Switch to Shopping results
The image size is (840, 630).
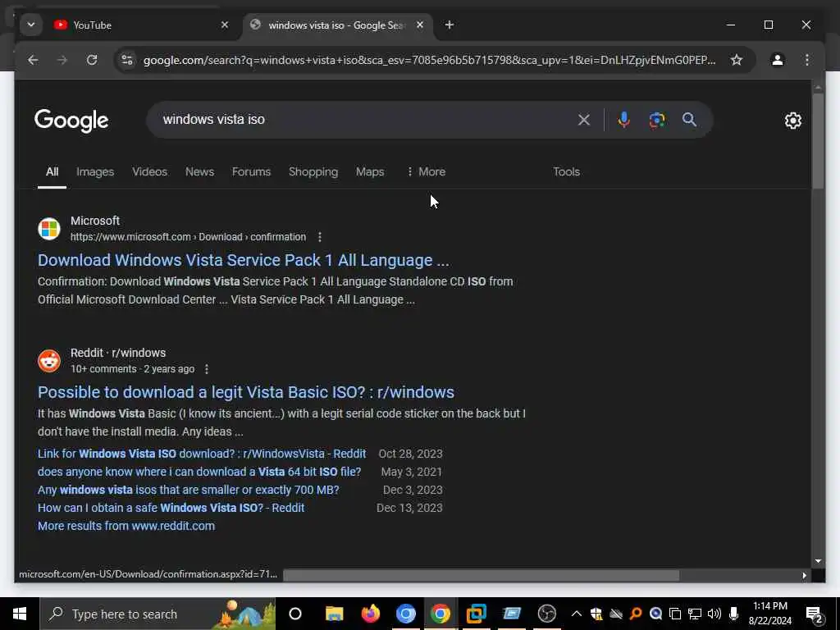[x=313, y=172]
